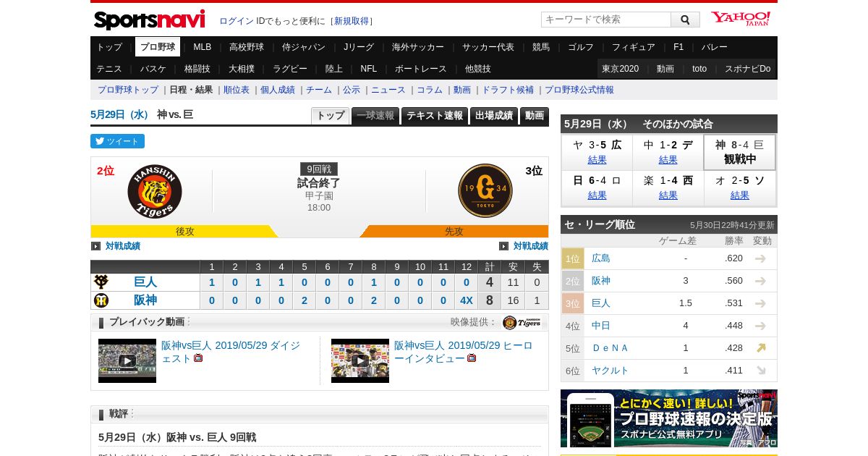868x456 pixels.
Task: Click the Twitter tweet button
Action: click(117, 141)
